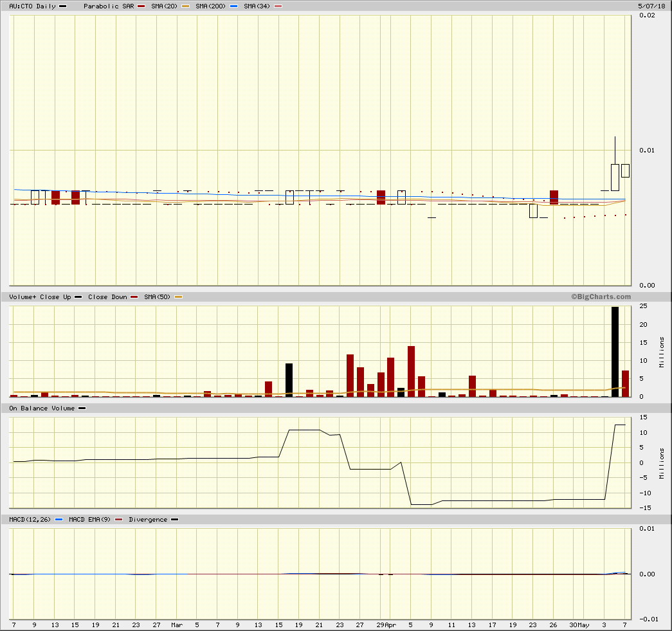Click the tallest black volume bar
The height and width of the screenshot is (631, 672).
pyautogui.click(x=615, y=351)
